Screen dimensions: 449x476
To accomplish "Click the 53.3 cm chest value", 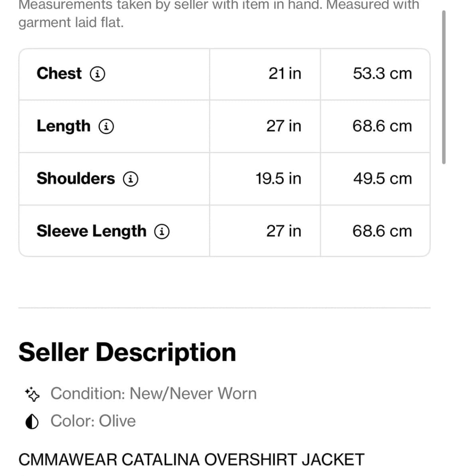I will pos(382,73).
